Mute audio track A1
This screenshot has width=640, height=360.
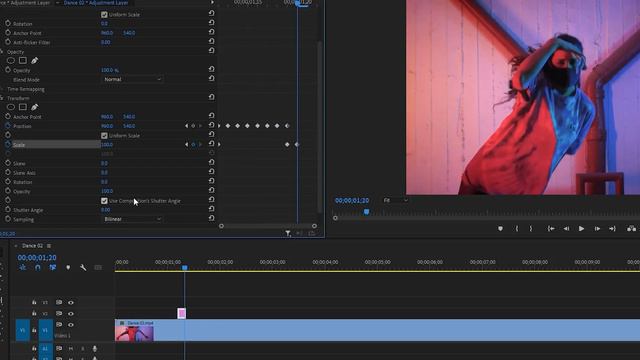[x=71, y=349]
